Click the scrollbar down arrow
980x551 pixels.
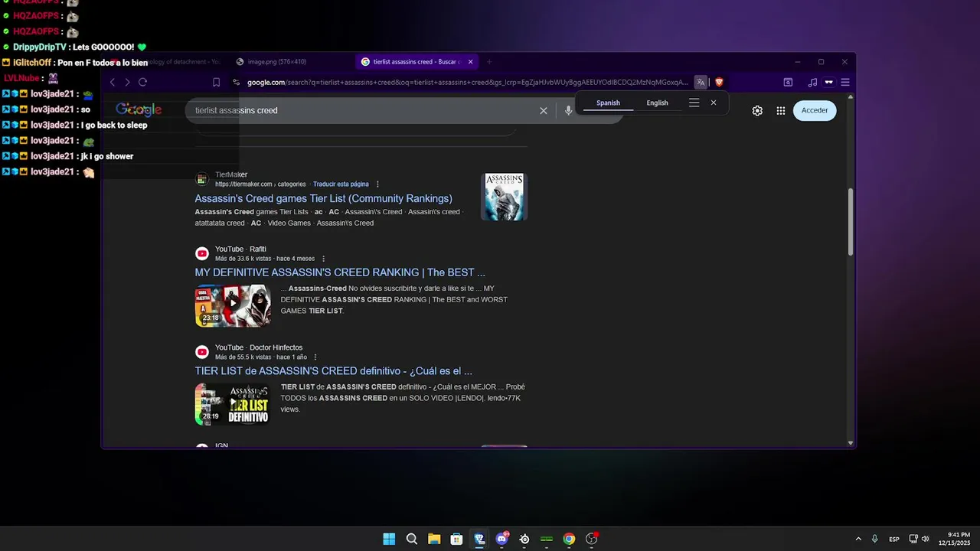point(850,443)
